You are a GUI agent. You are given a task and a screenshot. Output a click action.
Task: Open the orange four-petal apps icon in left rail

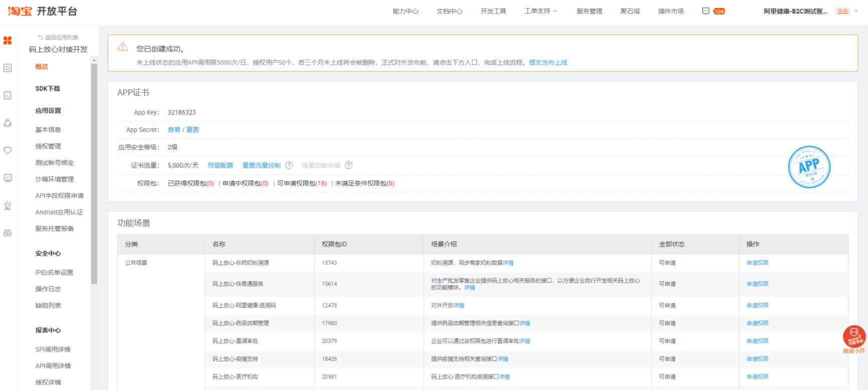[x=8, y=41]
